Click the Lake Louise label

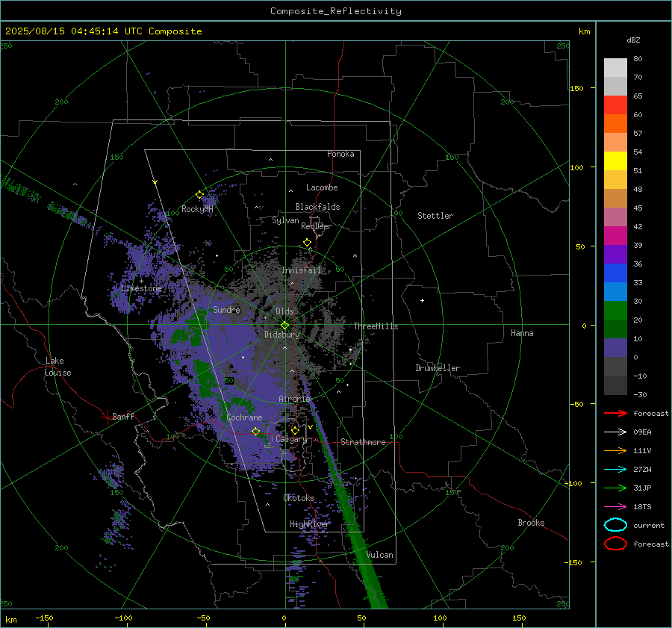tap(58, 367)
